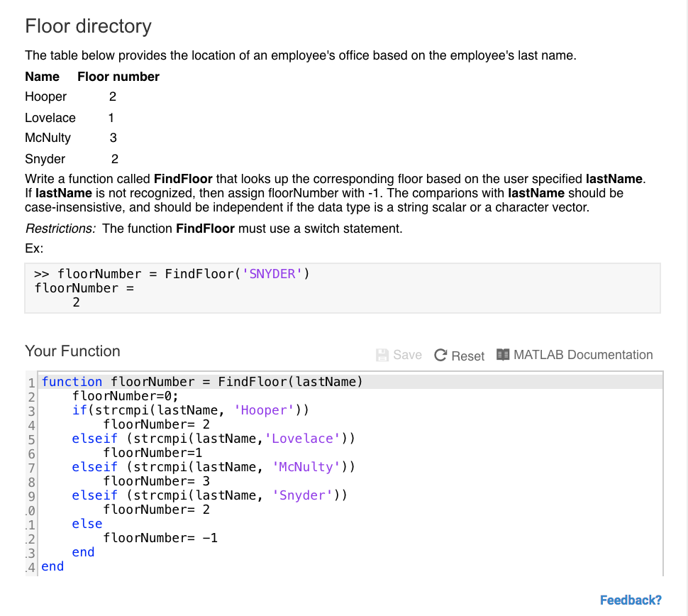Image resolution: width=688 pixels, height=616 pixels.
Task: Open the MATLAB Documentation link
Action: click(583, 355)
